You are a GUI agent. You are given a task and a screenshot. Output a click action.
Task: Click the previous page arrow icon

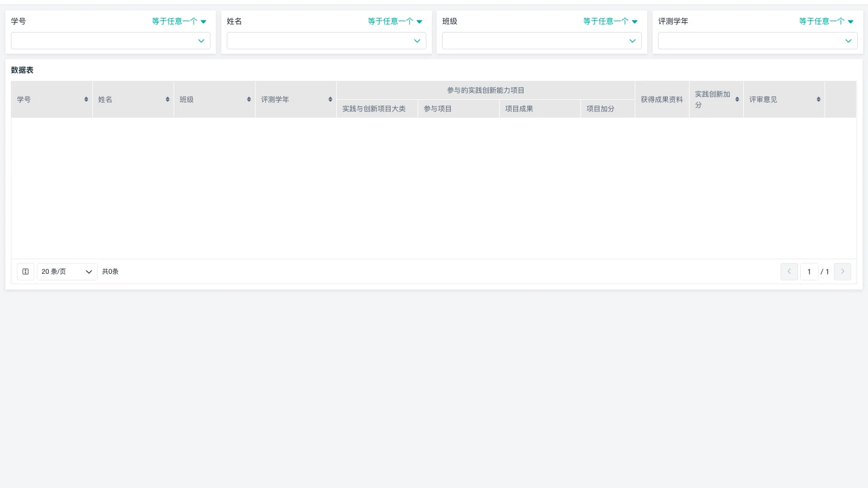(789, 272)
